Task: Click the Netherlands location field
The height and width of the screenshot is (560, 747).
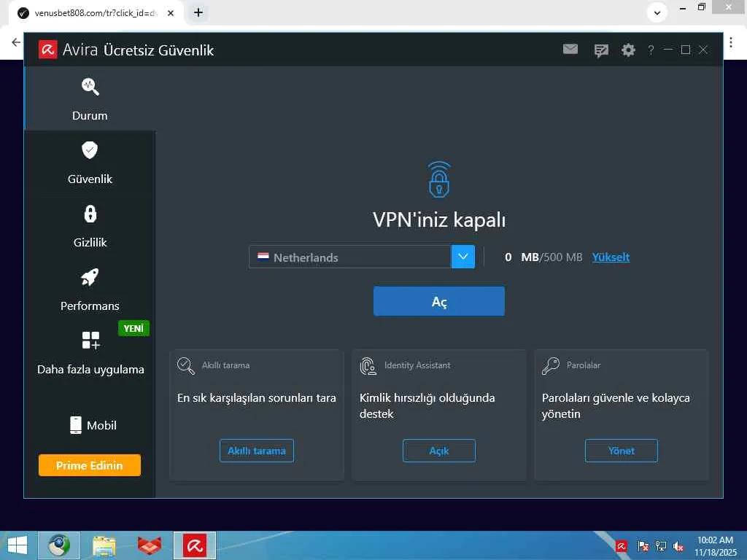Action: 350,257
